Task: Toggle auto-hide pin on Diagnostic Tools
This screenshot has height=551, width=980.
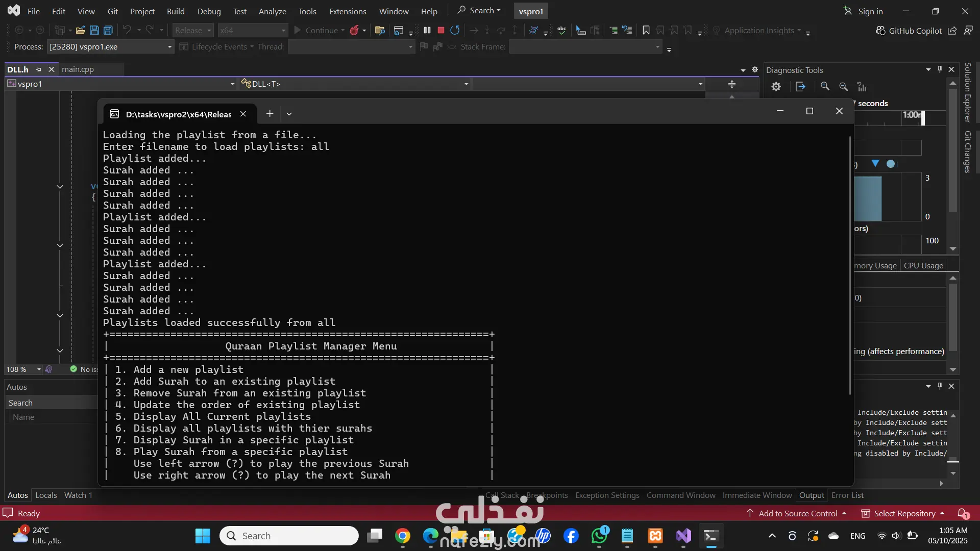Action: (x=940, y=69)
